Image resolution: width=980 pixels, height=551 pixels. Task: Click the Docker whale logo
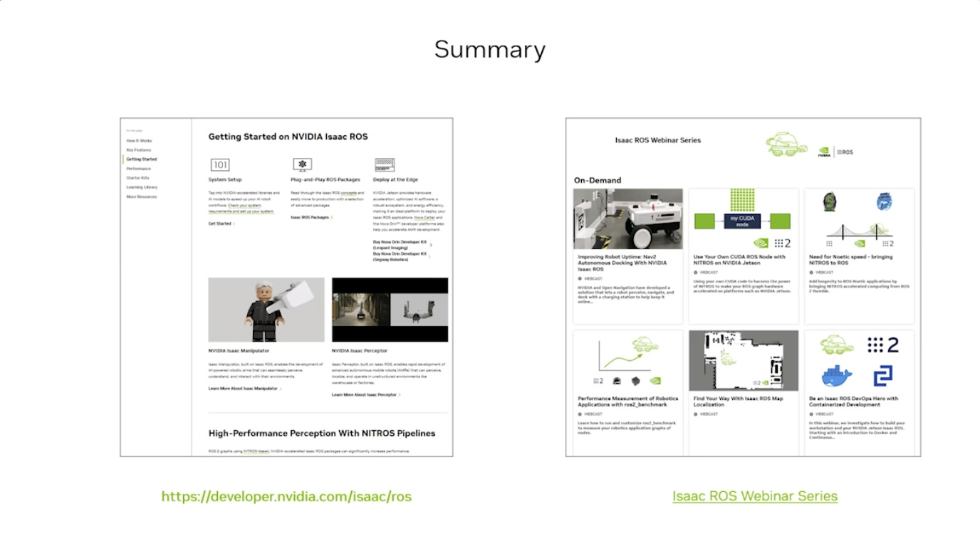click(836, 375)
